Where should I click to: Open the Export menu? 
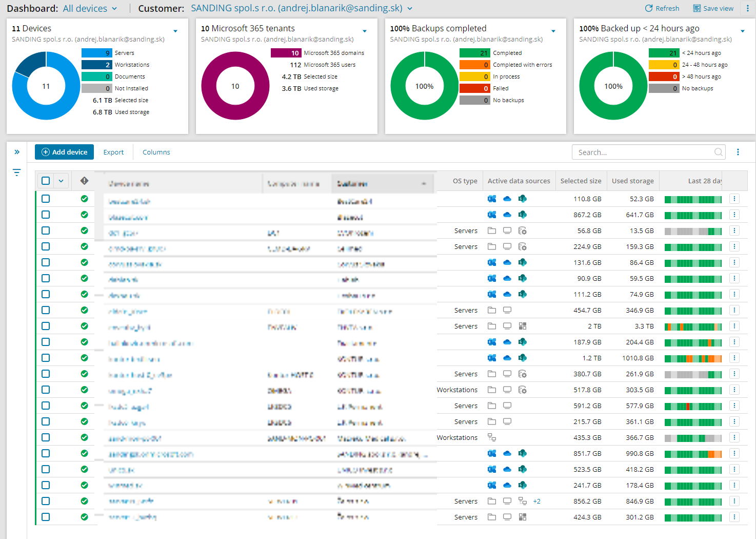click(113, 152)
